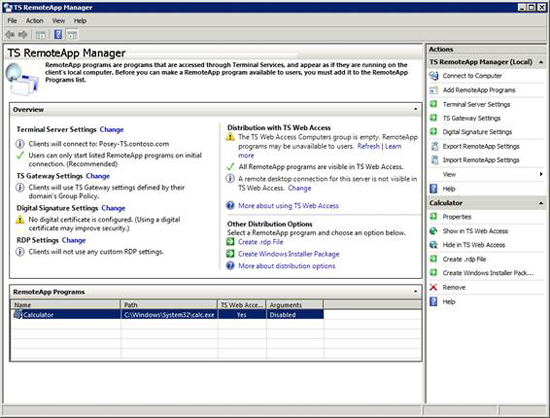Expand the View submenu arrow

541,174
